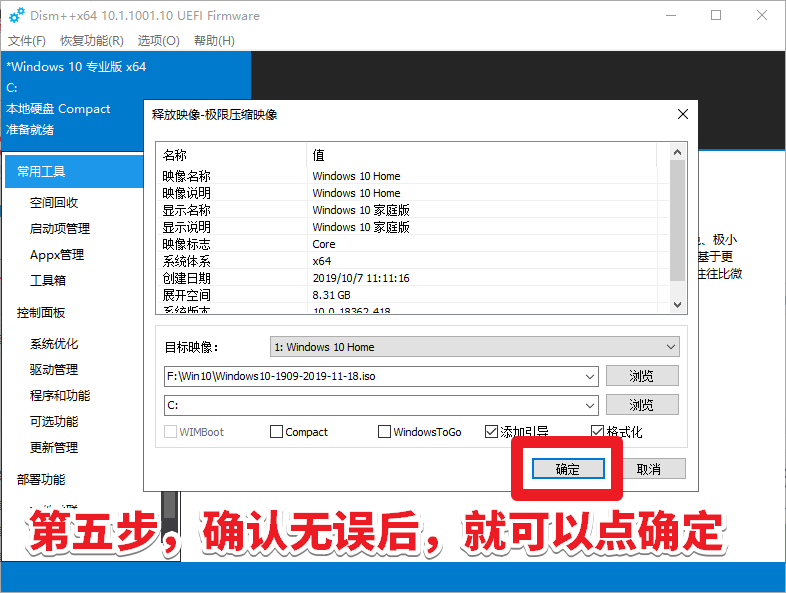Click the image list scrollbar down arrow
The image size is (786, 593).
pyautogui.click(x=677, y=304)
